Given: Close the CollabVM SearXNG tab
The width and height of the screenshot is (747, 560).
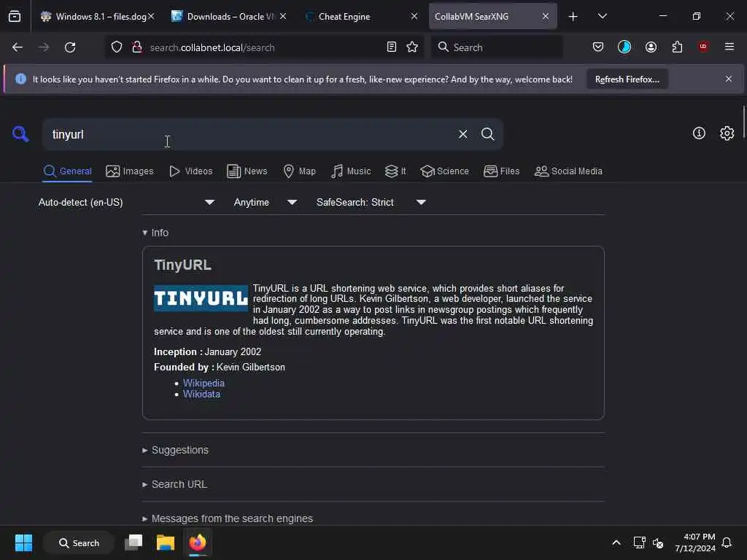Looking at the screenshot, I should (546, 17).
